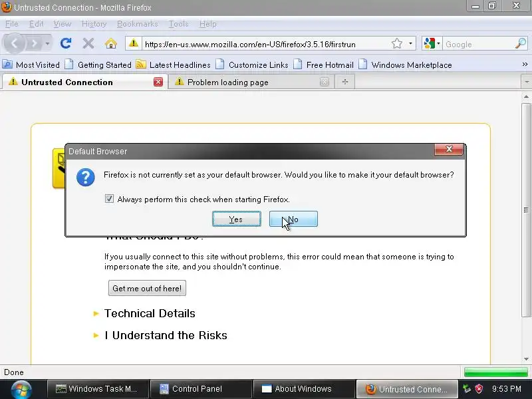Screen dimensions: 532x399
Task: Open the Tools menu
Action: point(178,24)
